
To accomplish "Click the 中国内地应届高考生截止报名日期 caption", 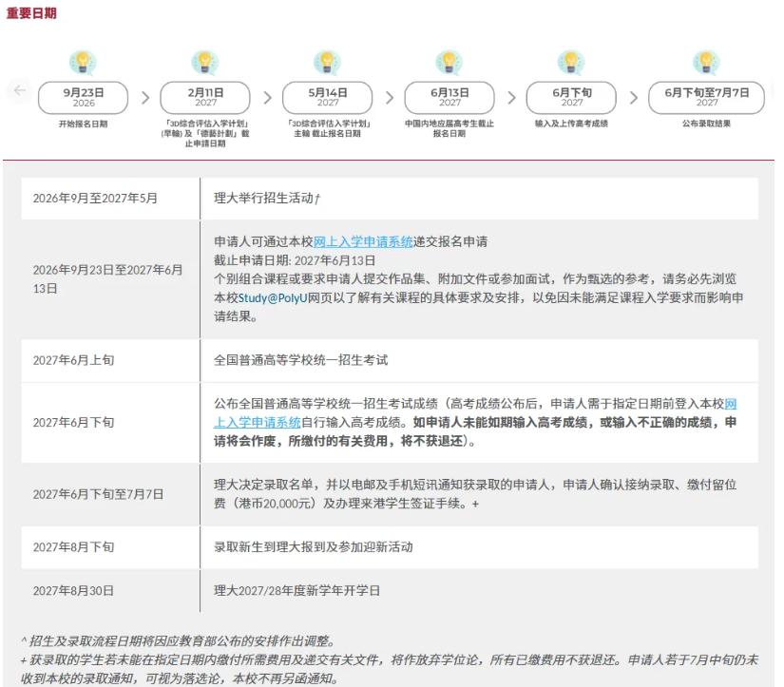I will click(x=449, y=128).
